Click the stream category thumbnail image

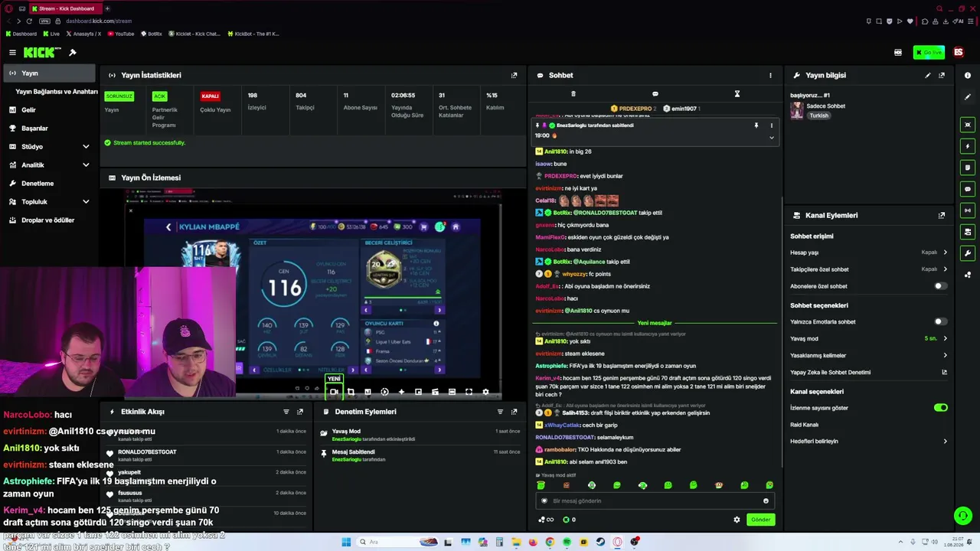click(797, 111)
